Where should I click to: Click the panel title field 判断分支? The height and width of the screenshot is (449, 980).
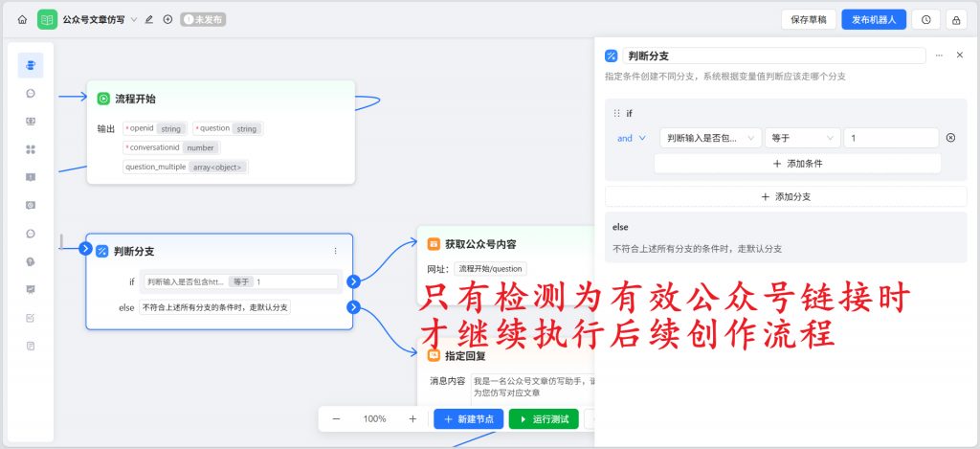point(773,56)
